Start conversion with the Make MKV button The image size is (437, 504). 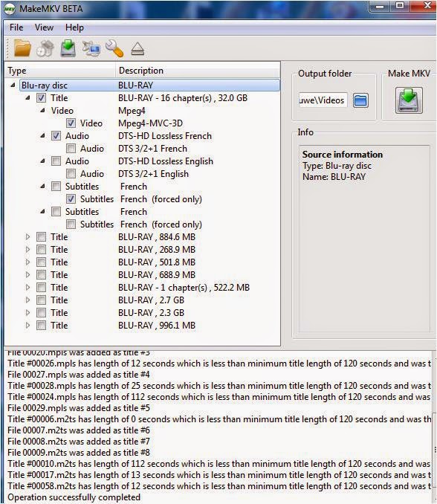tap(409, 100)
